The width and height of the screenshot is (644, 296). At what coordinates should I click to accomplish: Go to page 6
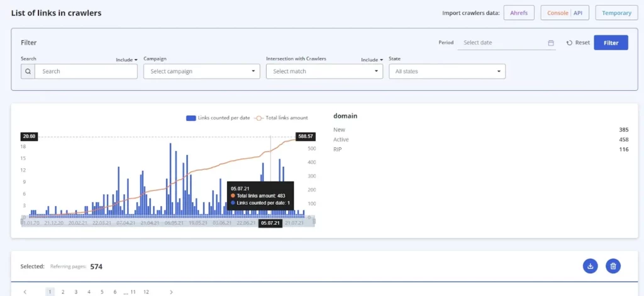point(115,292)
